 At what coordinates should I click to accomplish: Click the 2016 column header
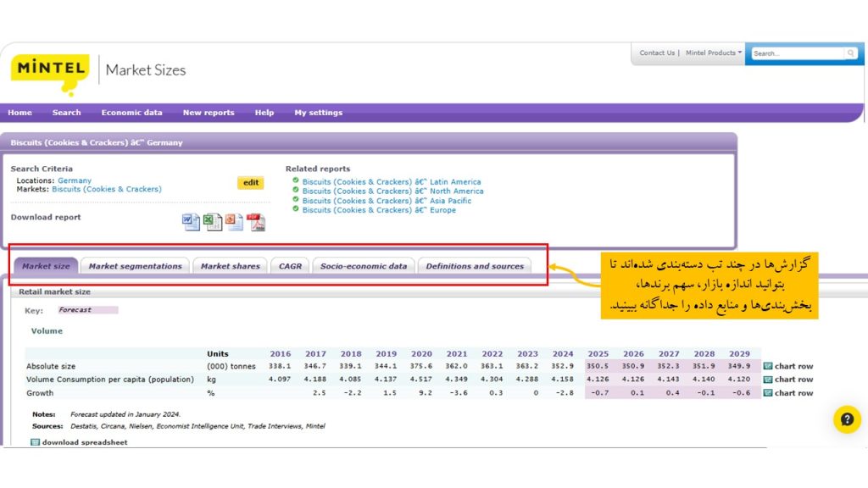point(280,353)
